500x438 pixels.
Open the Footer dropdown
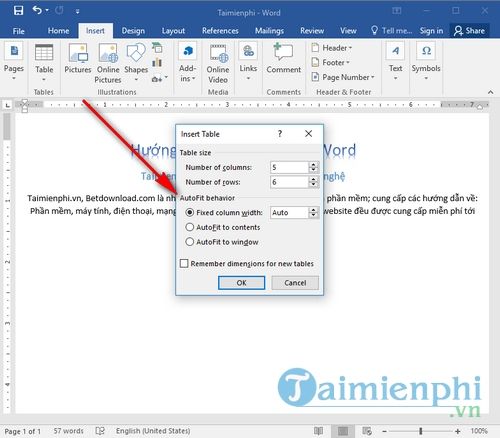pos(330,62)
